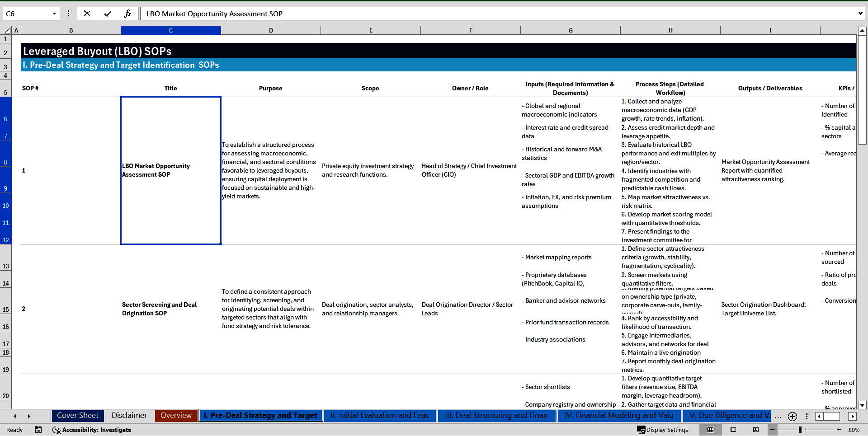Viewport: 868px width, 436px height.
Task: Click the macro recording status bar icon
Action: pyautogui.click(x=38, y=430)
